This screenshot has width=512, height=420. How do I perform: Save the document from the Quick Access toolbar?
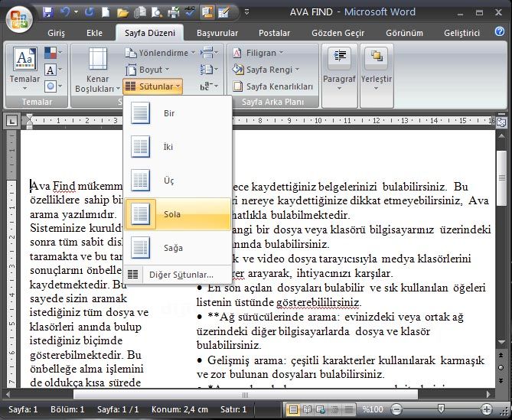pyautogui.click(x=48, y=12)
